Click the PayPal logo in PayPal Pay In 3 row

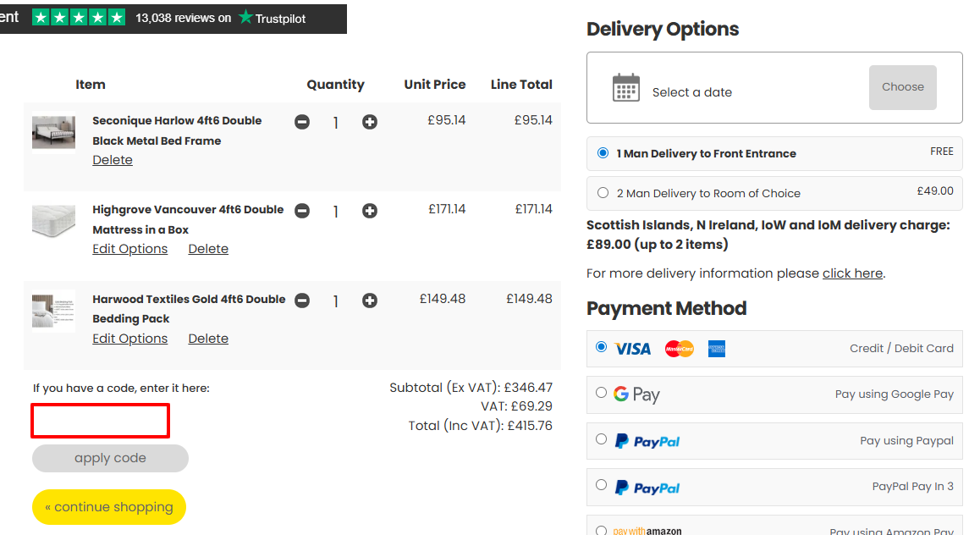[x=647, y=488]
